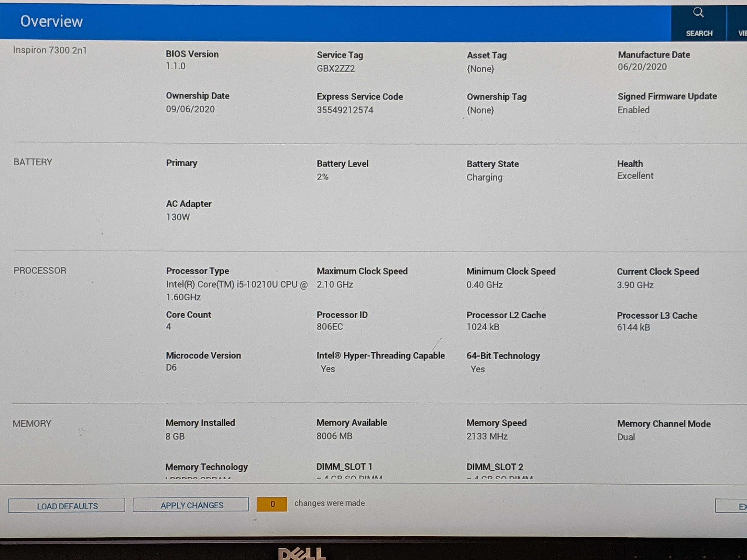Select Service Tag value GBX2ZZ2
Image resolution: width=747 pixels, height=560 pixels.
(336, 69)
